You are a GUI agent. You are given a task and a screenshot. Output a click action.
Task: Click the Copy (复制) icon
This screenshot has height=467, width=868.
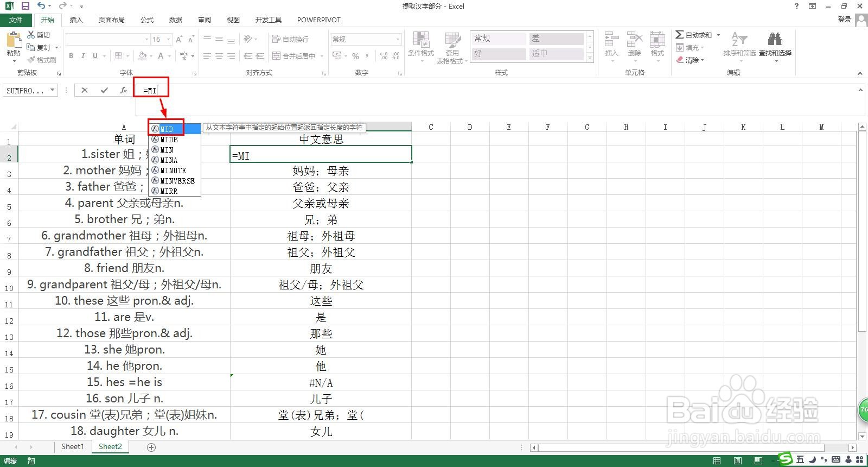tap(31, 47)
